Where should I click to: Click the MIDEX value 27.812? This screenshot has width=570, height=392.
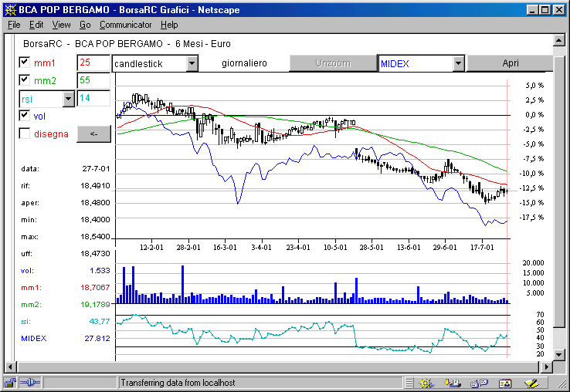point(97,339)
